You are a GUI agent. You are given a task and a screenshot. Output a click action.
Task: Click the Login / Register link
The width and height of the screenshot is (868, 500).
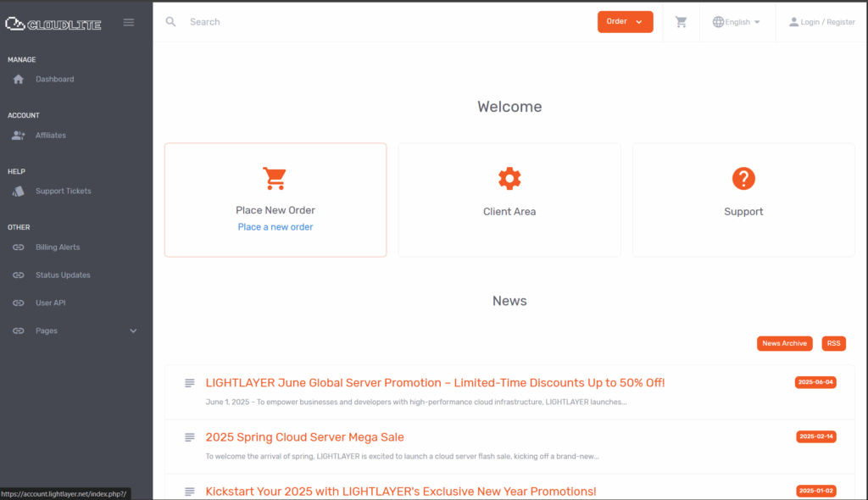click(821, 22)
